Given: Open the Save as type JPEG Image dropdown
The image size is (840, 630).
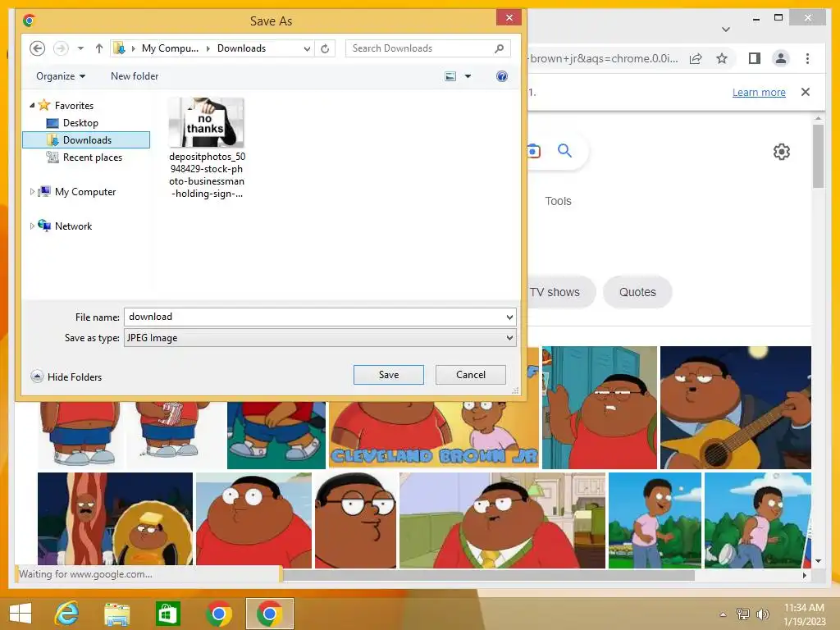Looking at the screenshot, I should (320, 337).
